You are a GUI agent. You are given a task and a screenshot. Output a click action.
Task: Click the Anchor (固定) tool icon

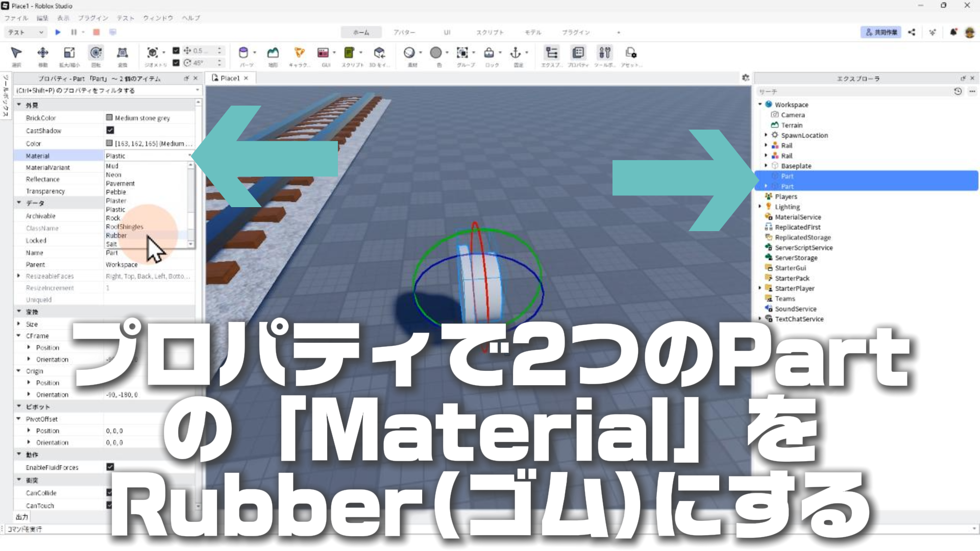point(516,53)
